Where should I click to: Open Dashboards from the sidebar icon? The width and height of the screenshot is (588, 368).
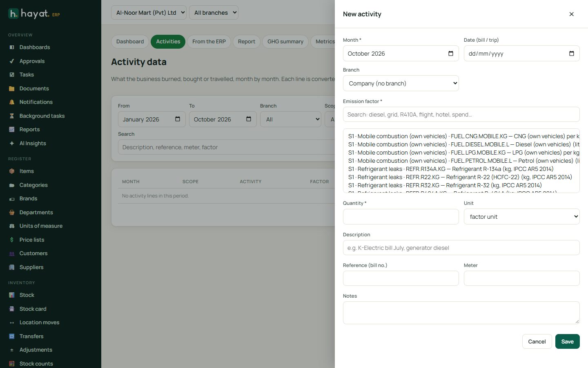(x=12, y=47)
